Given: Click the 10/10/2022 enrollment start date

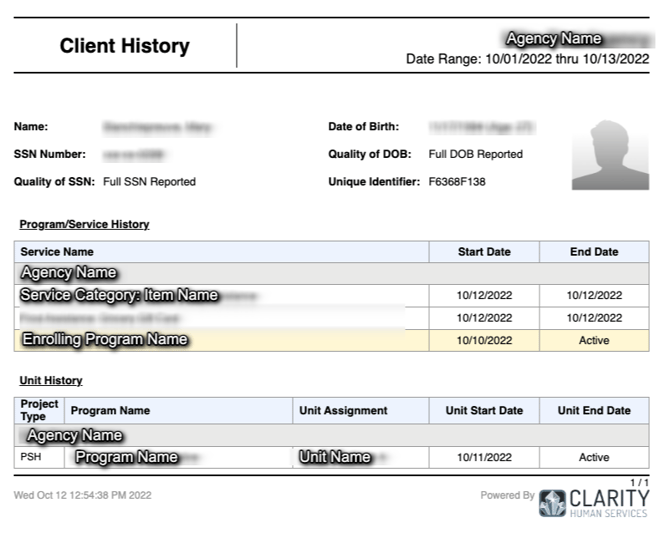Looking at the screenshot, I should coord(484,340).
